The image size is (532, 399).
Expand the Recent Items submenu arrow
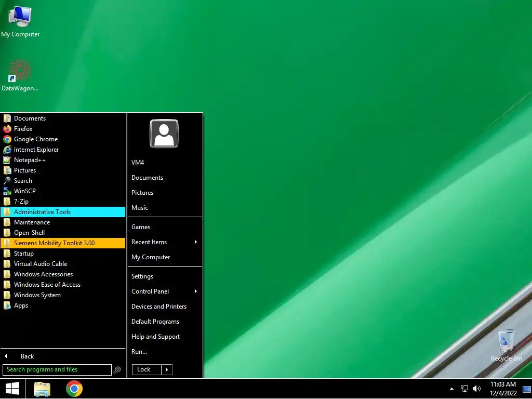point(196,242)
